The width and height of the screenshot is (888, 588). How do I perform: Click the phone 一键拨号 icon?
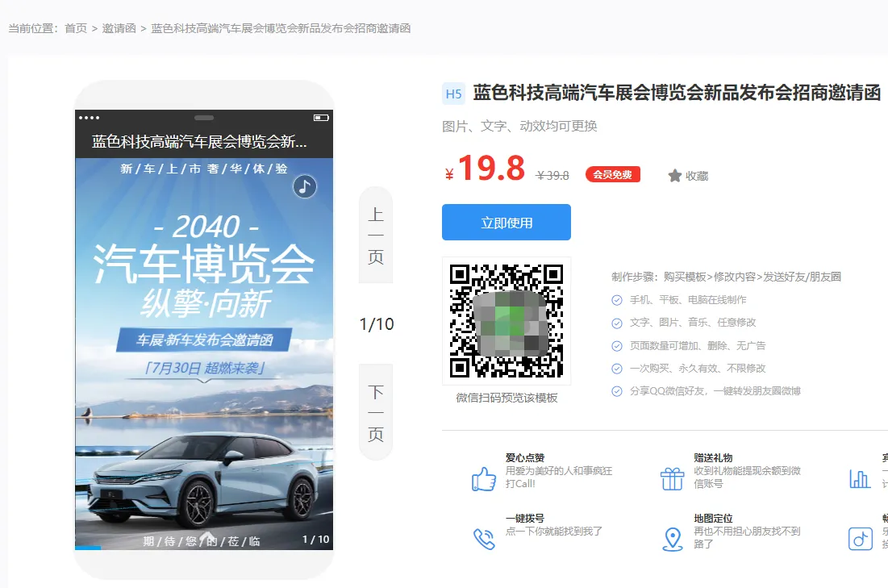[484, 539]
